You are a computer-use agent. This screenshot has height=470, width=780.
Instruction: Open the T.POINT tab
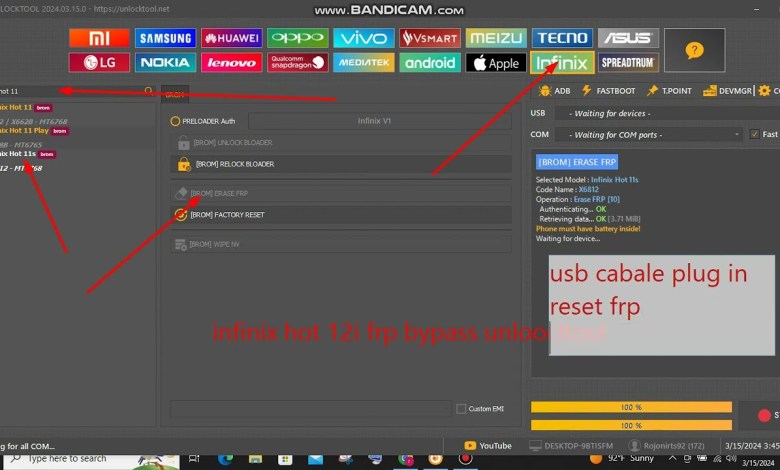pos(669,91)
